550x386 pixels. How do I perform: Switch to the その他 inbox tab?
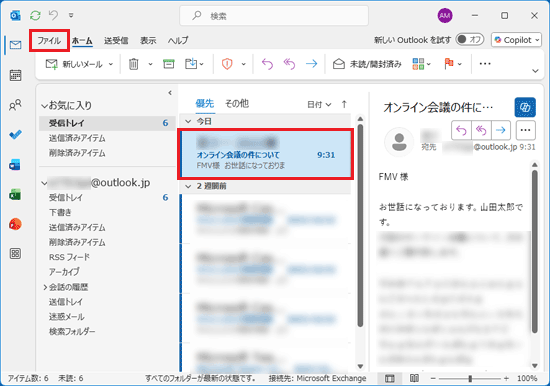[x=237, y=104]
